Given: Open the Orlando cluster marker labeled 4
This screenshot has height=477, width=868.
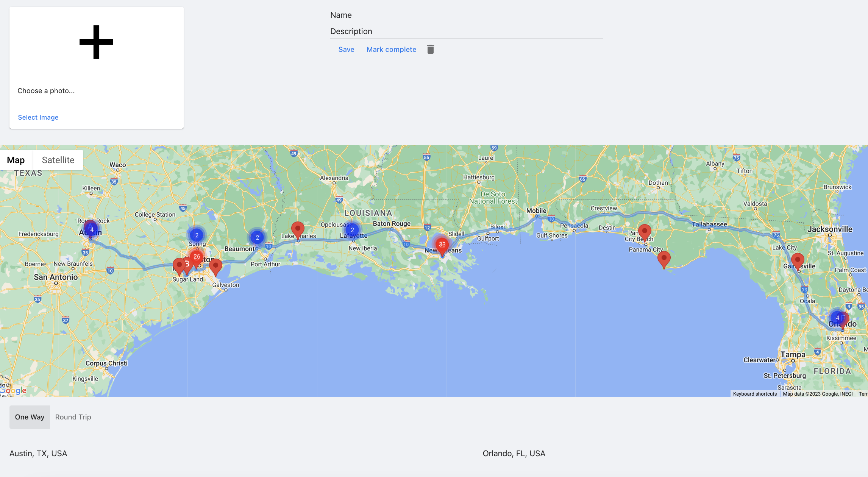Looking at the screenshot, I should click(x=837, y=318).
